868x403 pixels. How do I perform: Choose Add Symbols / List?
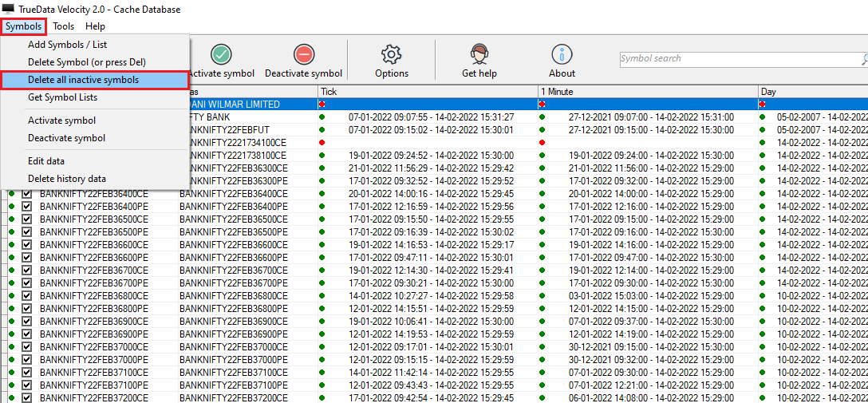coord(68,44)
